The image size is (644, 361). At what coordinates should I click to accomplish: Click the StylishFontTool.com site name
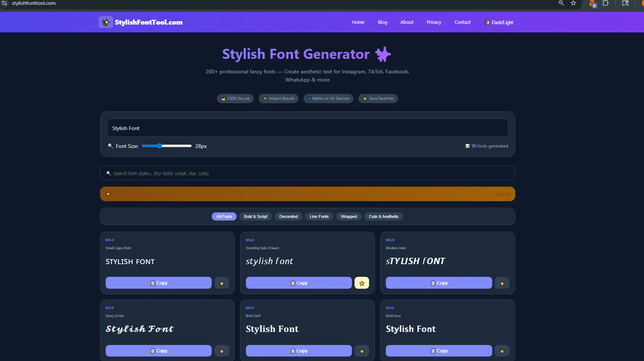coord(148,22)
